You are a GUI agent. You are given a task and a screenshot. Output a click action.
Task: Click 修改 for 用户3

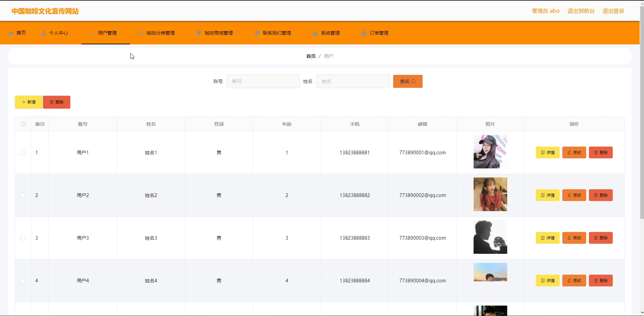pos(574,238)
